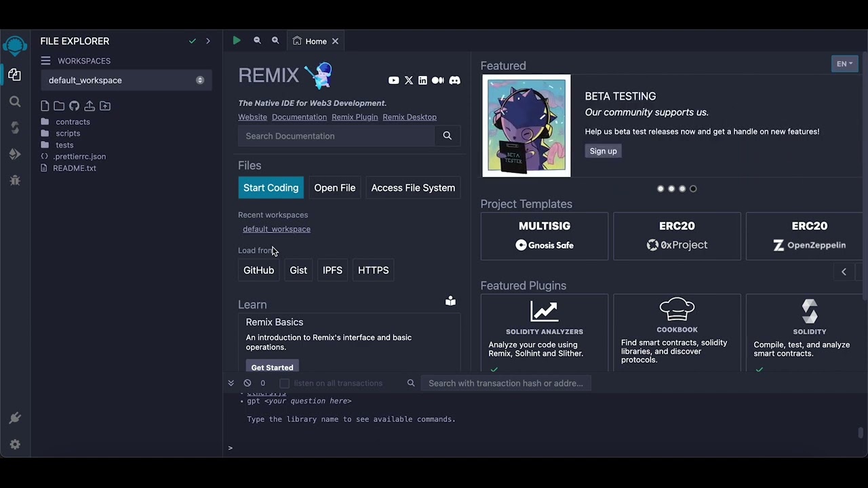
Task: Click the Start Coding button
Action: [271, 188]
